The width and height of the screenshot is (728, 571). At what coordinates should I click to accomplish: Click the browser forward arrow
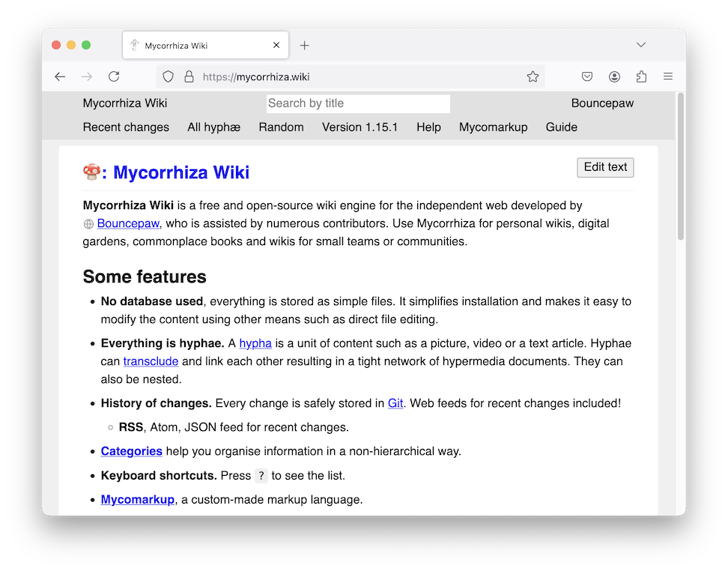[x=87, y=76]
